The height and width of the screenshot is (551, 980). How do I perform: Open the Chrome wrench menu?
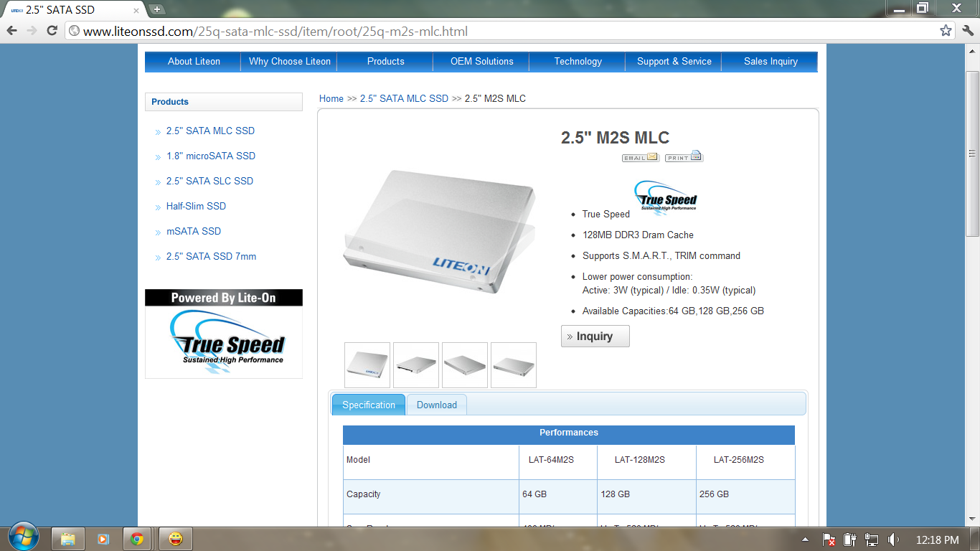coord(968,31)
